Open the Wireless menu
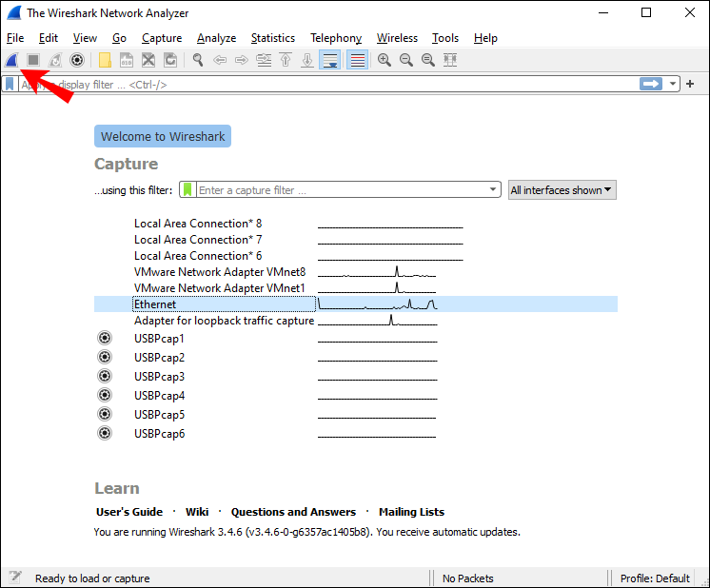Viewport: 710px width, 588px height. click(397, 38)
